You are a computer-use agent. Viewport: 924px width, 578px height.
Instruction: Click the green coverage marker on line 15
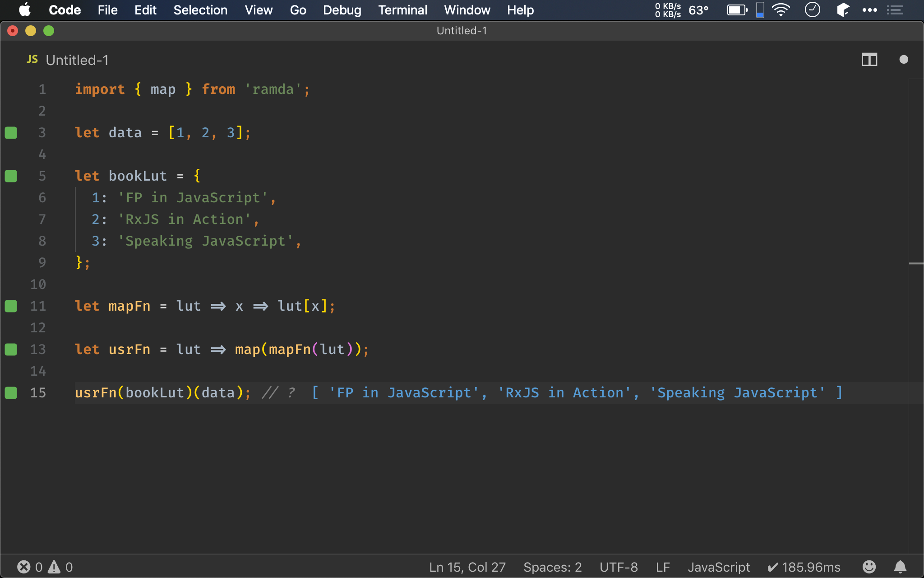tap(11, 393)
